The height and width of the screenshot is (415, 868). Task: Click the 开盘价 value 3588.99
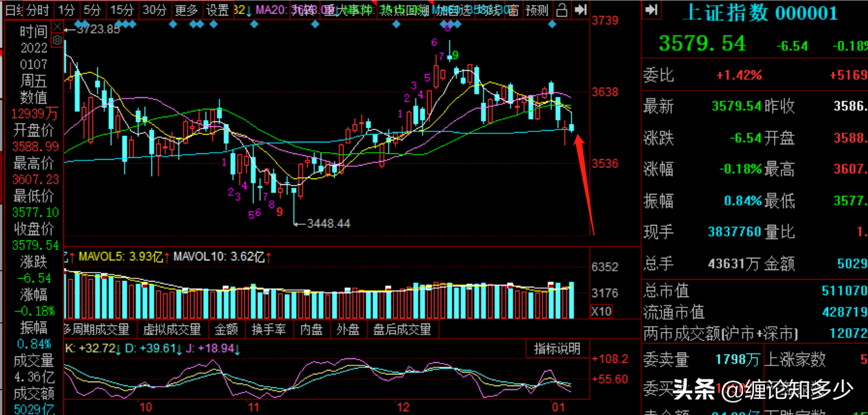pyautogui.click(x=36, y=147)
